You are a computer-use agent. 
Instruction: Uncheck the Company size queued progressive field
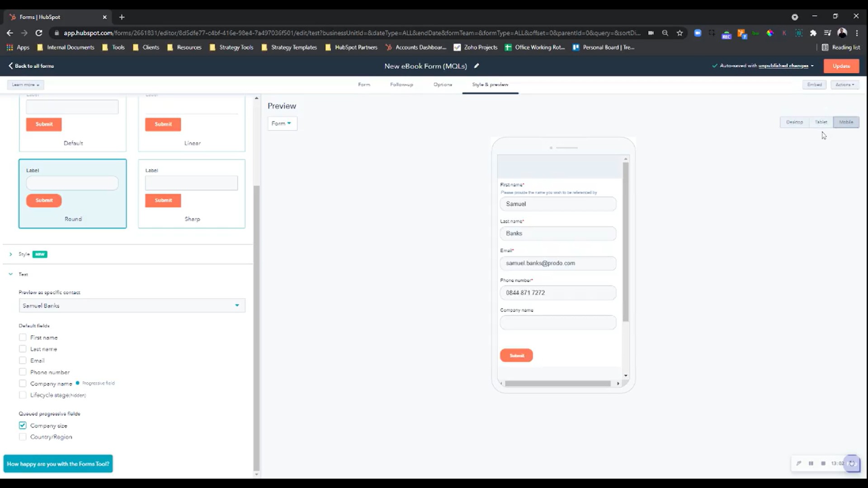23,425
